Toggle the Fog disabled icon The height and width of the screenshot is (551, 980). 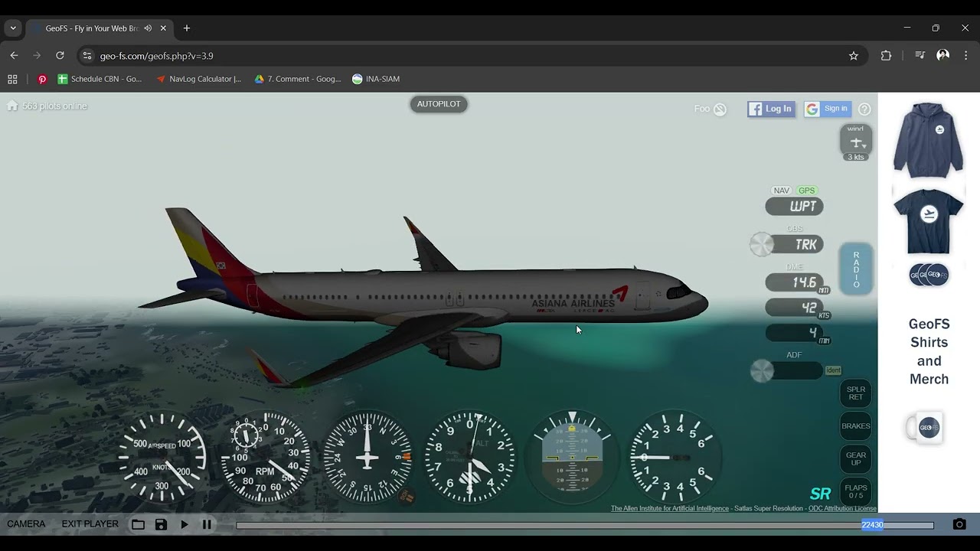[x=720, y=109]
